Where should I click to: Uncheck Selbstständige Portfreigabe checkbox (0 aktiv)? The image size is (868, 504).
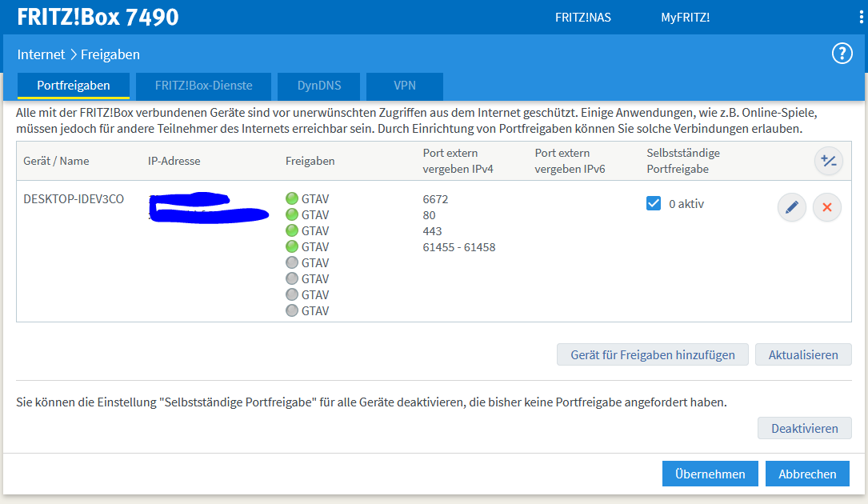click(x=654, y=203)
